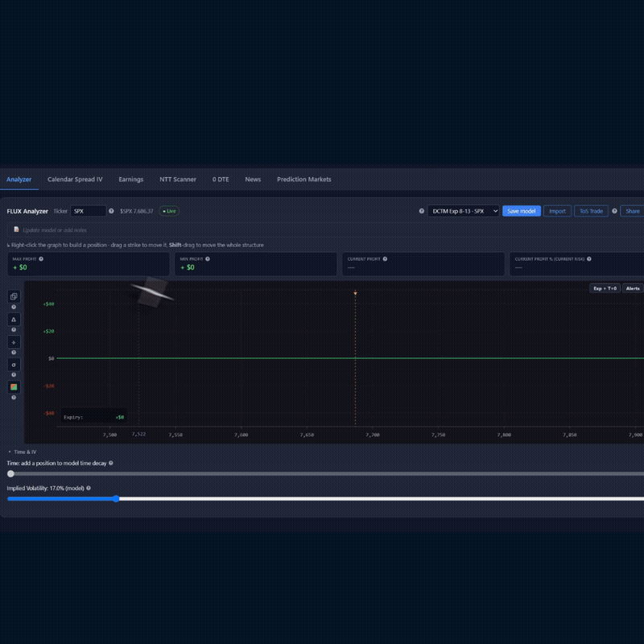The height and width of the screenshot is (644, 644).
Task: Click the copy/duplicate layers icon beside the graph
Action: tap(14, 296)
